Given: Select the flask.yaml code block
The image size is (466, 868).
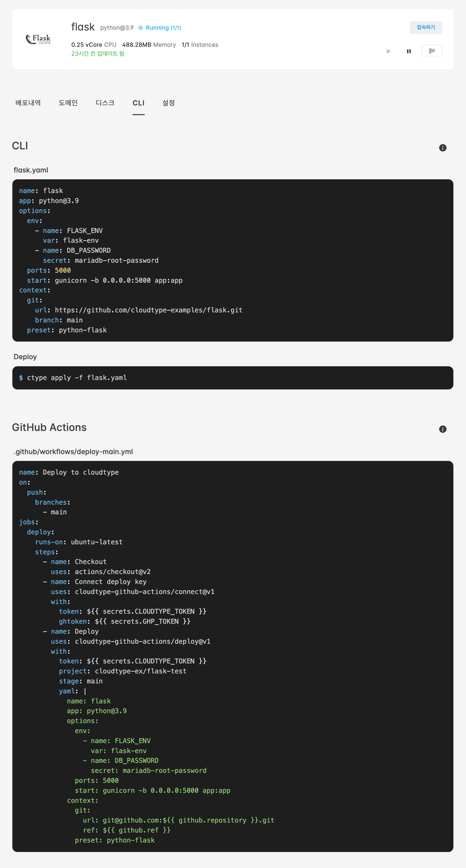Looking at the screenshot, I should click(233, 260).
